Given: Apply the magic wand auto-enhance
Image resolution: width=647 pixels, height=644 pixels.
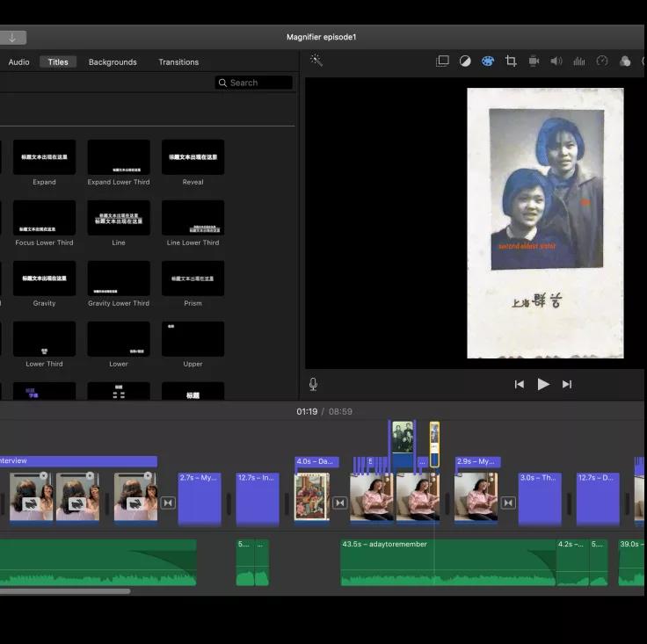Looking at the screenshot, I should tap(316, 61).
